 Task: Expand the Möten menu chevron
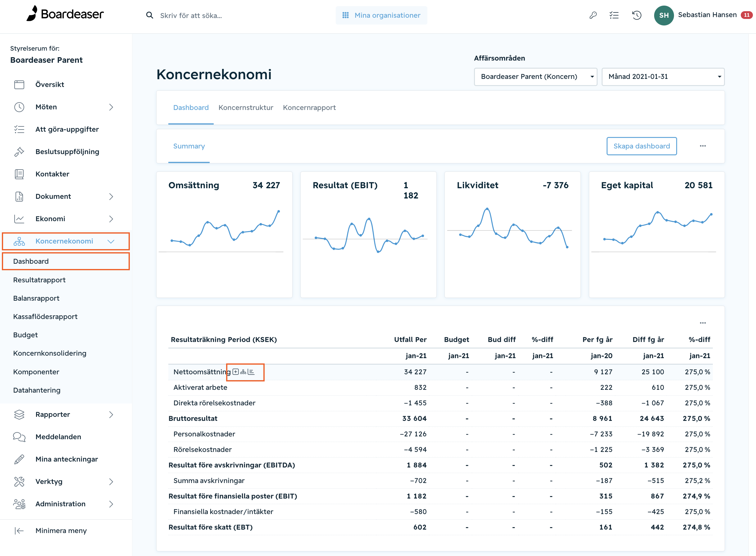pyautogui.click(x=111, y=107)
